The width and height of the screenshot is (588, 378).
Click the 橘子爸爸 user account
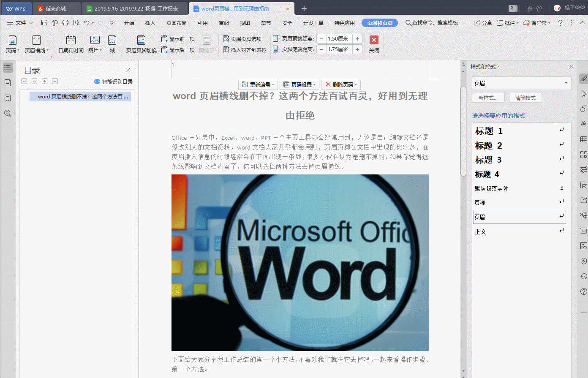570,8
